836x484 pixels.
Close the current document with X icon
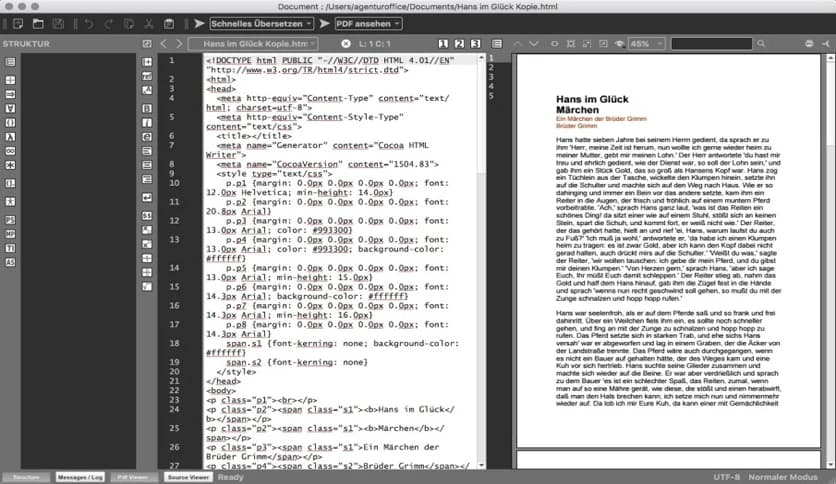coord(345,44)
